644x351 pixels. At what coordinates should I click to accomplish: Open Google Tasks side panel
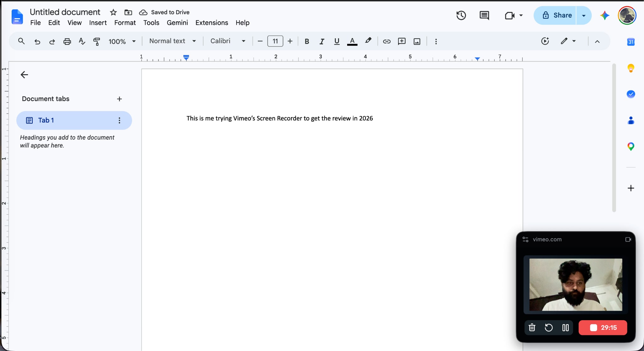(x=631, y=94)
